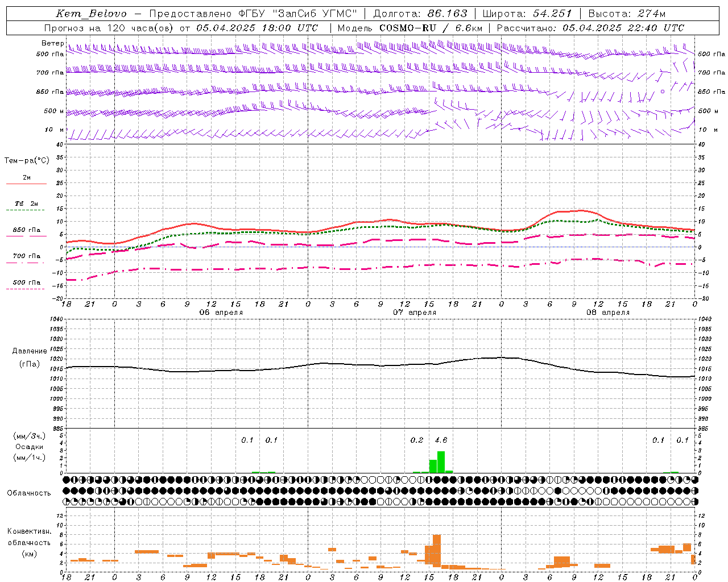Click the Тем-ра(°C) axis title
This screenshot has height=582, width=728.
[x=27, y=161]
